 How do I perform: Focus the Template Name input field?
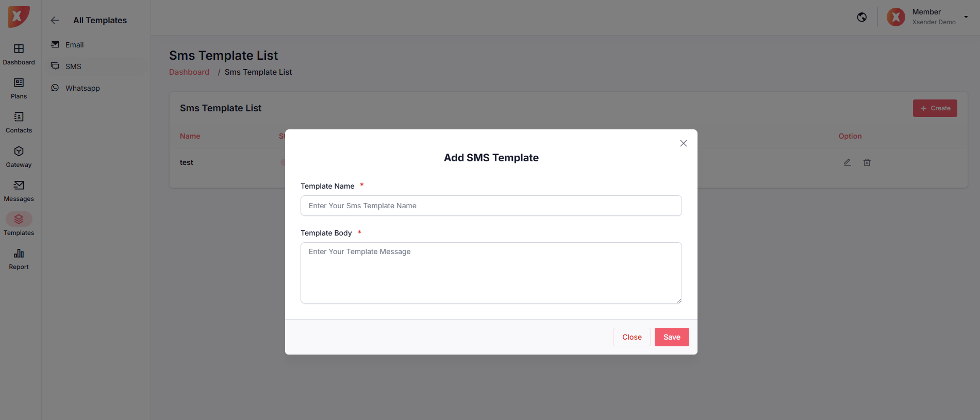pos(491,206)
